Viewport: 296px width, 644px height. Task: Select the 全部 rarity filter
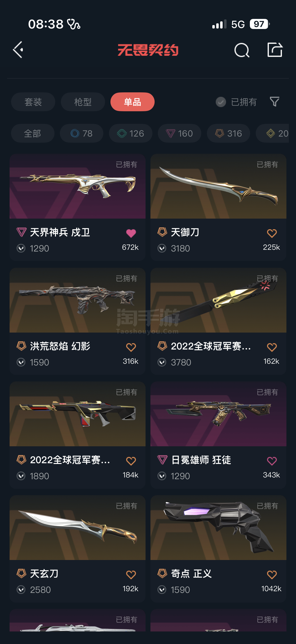[x=33, y=133]
